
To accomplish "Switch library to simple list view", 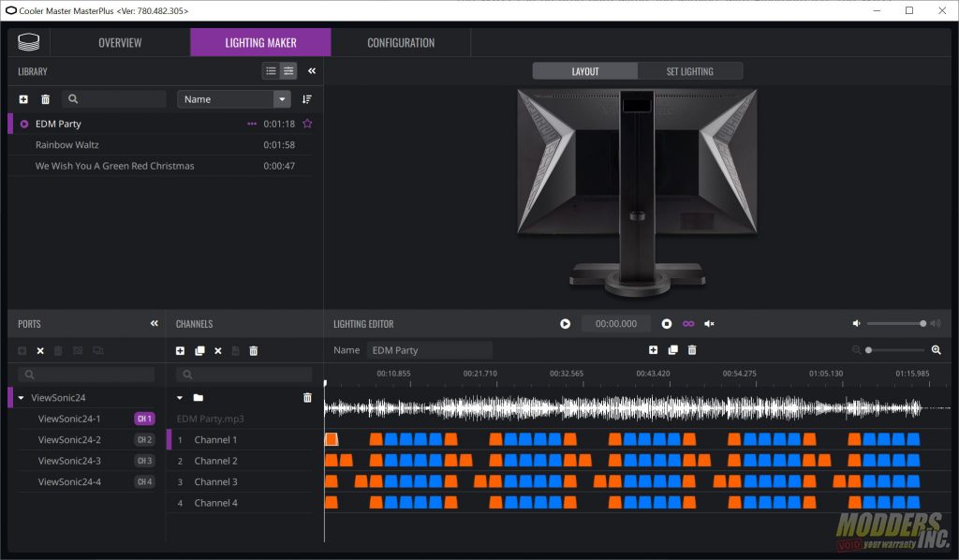I will pos(271,71).
